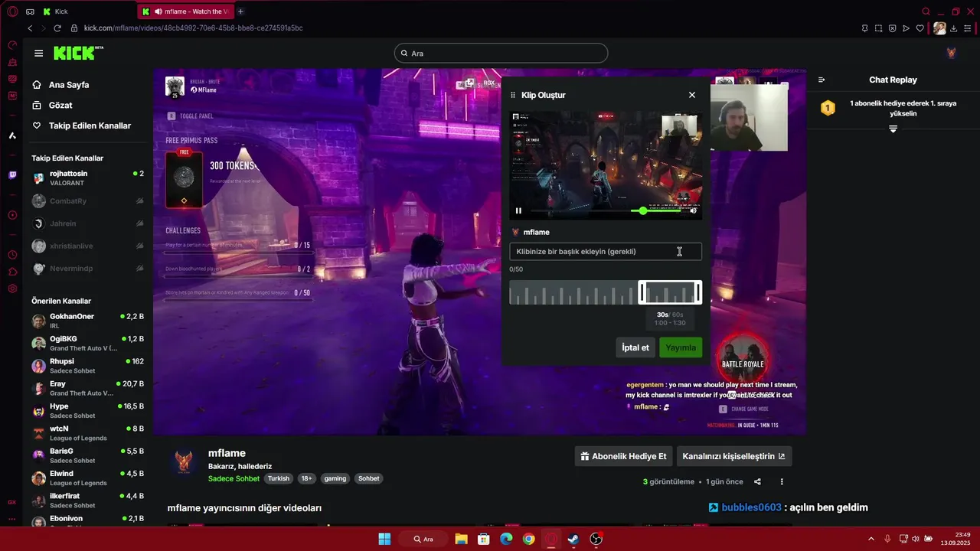Click the Turkish tag
Screen dimensions: 980x551
[279, 478]
